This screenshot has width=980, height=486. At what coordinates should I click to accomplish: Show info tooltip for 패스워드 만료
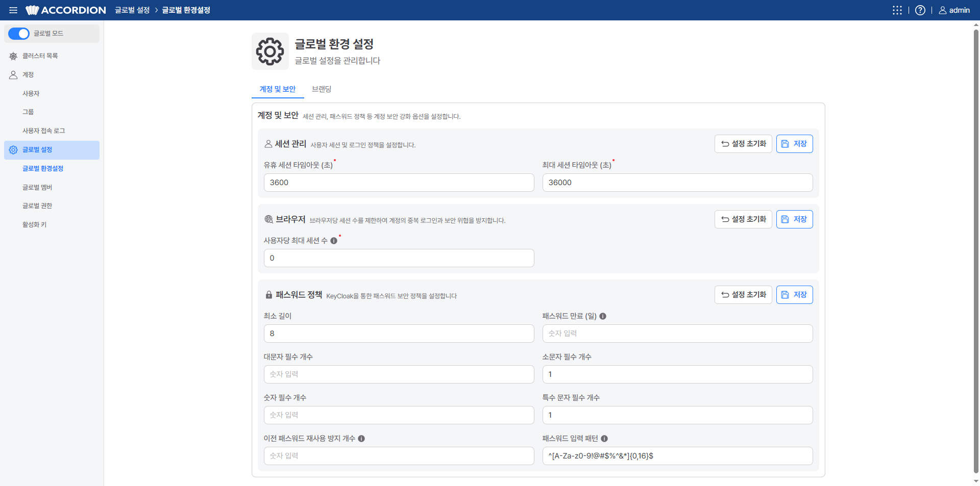click(x=603, y=316)
